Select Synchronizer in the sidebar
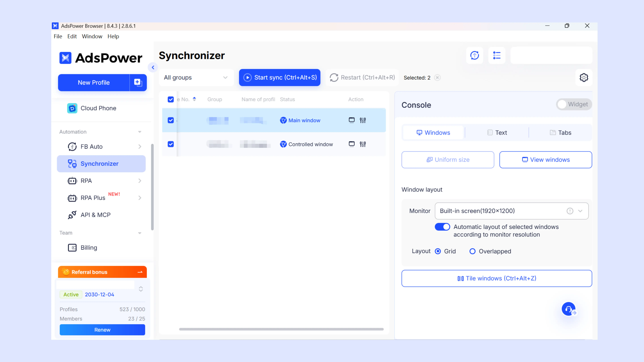644x362 pixels. pyautogui.click(x=101, y=164)
